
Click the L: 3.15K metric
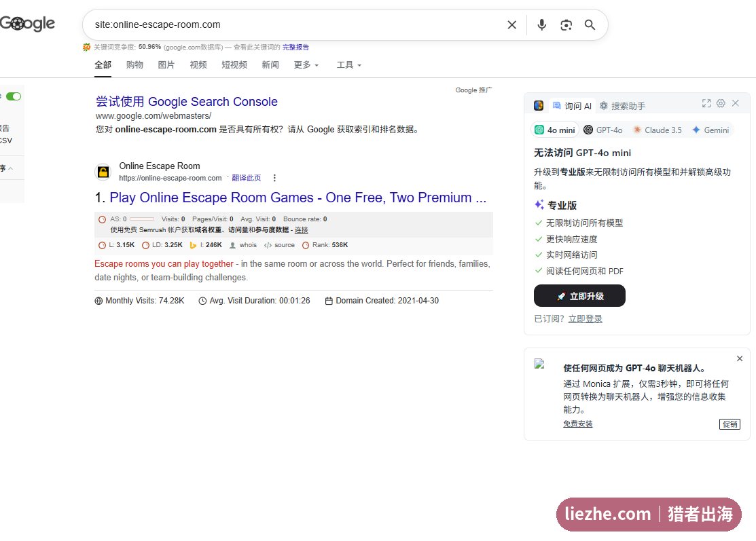(x=122, y=245)
